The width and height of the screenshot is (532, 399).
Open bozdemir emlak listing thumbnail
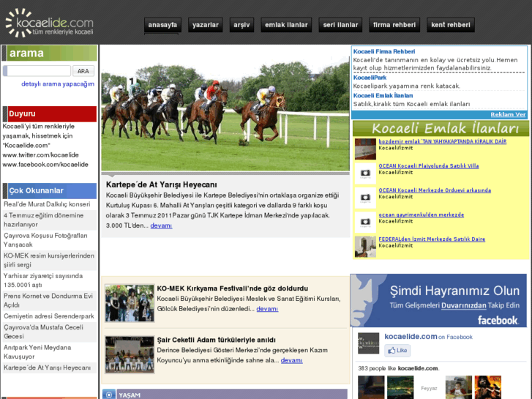[365, 149]
